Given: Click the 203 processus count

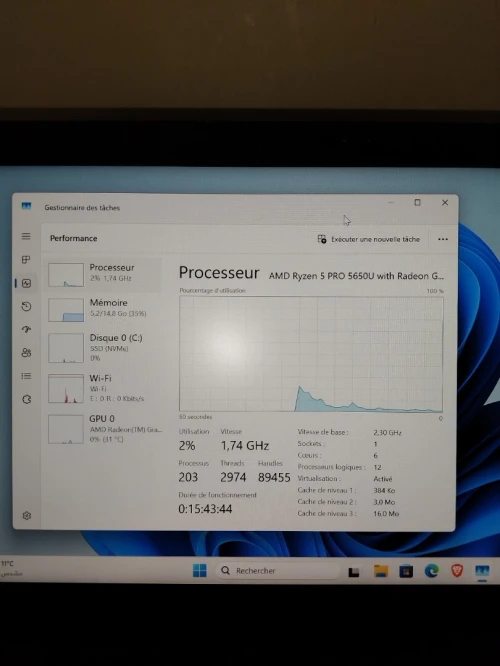Looking at the screenshot, I should [x=188, y=477].
